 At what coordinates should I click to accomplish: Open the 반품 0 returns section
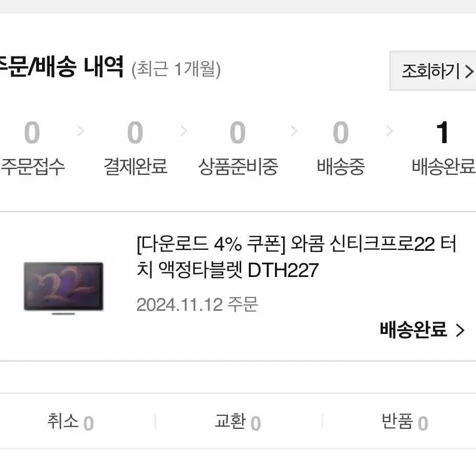405,422
